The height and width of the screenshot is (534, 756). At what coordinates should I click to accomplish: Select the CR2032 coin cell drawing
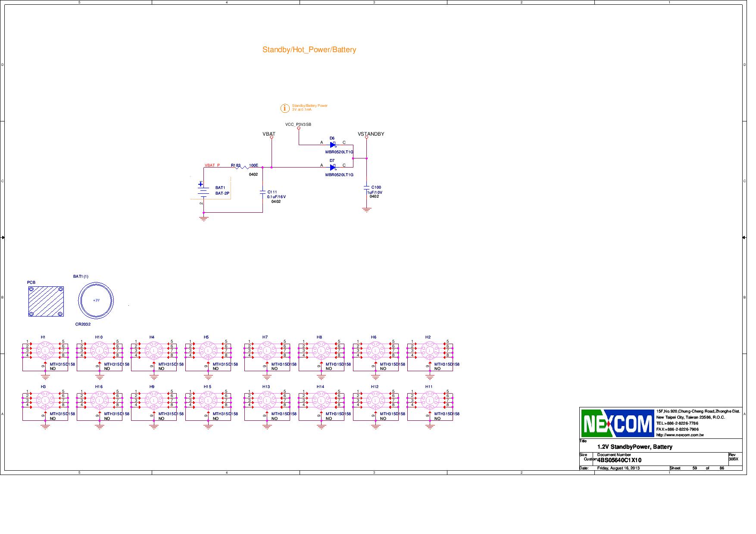(x=96, y=301)
